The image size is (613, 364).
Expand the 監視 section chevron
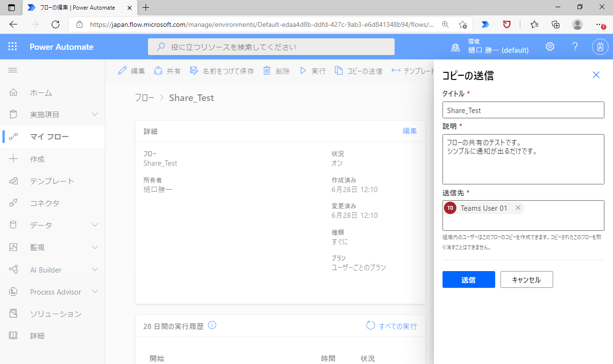point(95,247)
